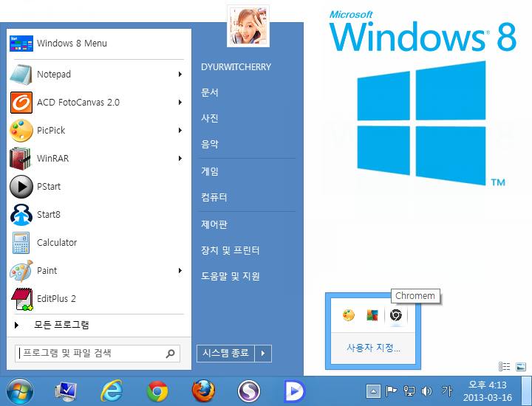Click the 사용자 지정... customize link
Screen dimensions: 532x406
click(373, 348)
